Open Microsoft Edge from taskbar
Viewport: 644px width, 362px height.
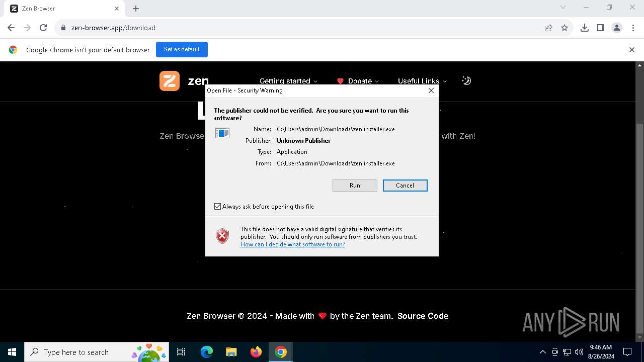207,352
